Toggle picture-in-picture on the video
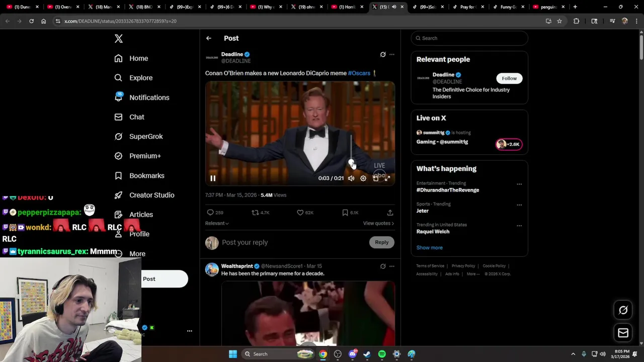Image resolution: width=644 pixels, height=362 pixels. [x=375, y=178]
